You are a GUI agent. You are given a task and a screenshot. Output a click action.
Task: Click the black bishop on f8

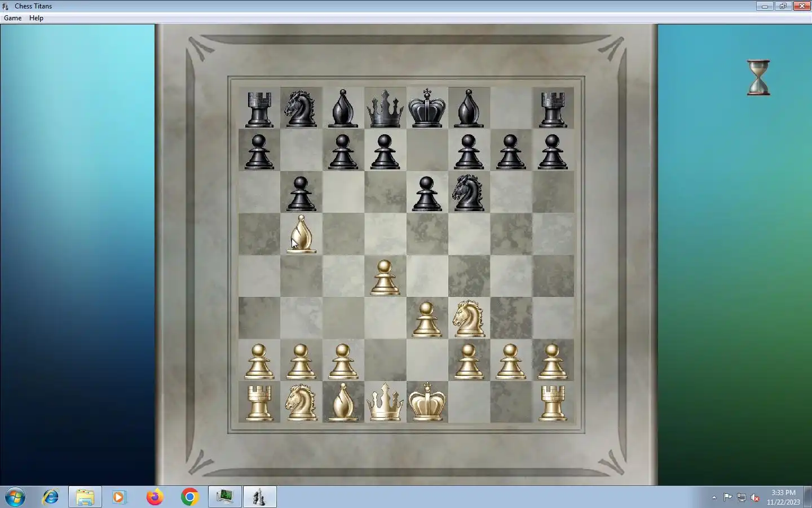469,108
